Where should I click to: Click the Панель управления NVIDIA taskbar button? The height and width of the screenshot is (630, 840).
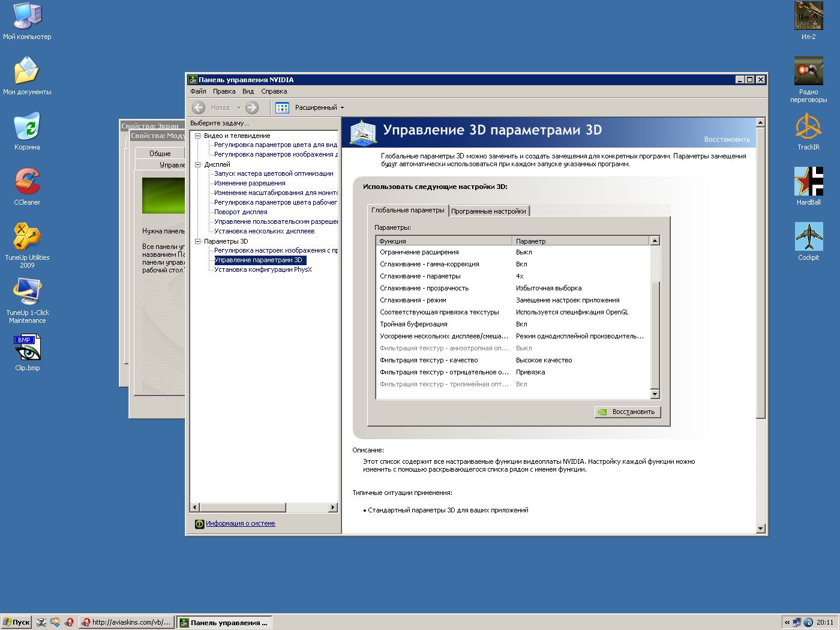(x=224, y=622)
